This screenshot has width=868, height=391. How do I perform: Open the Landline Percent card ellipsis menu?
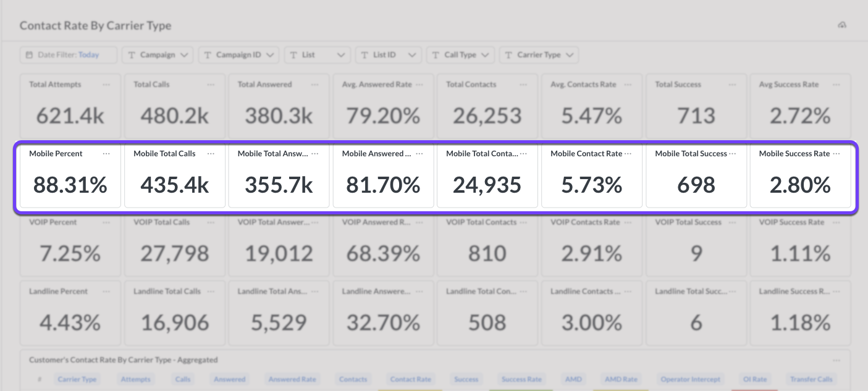106,292
